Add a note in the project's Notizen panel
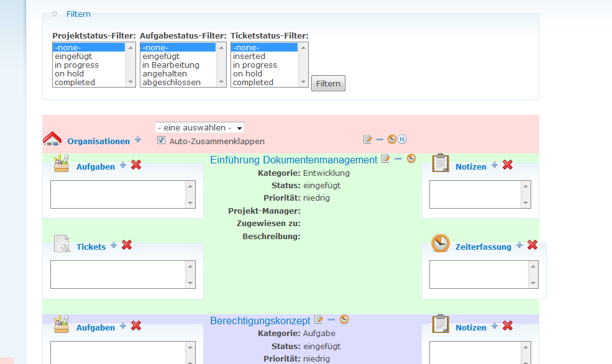 pyautogui.click(x=495, y=165)
